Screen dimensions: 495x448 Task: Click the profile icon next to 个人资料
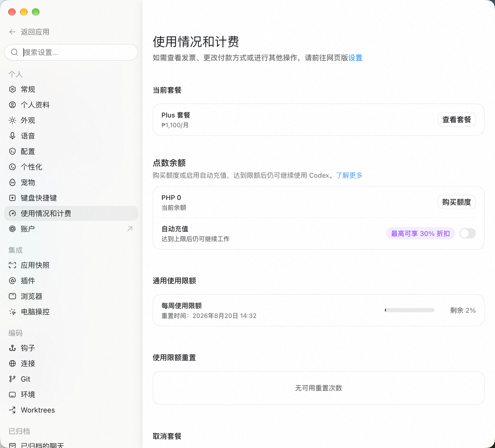12,105
